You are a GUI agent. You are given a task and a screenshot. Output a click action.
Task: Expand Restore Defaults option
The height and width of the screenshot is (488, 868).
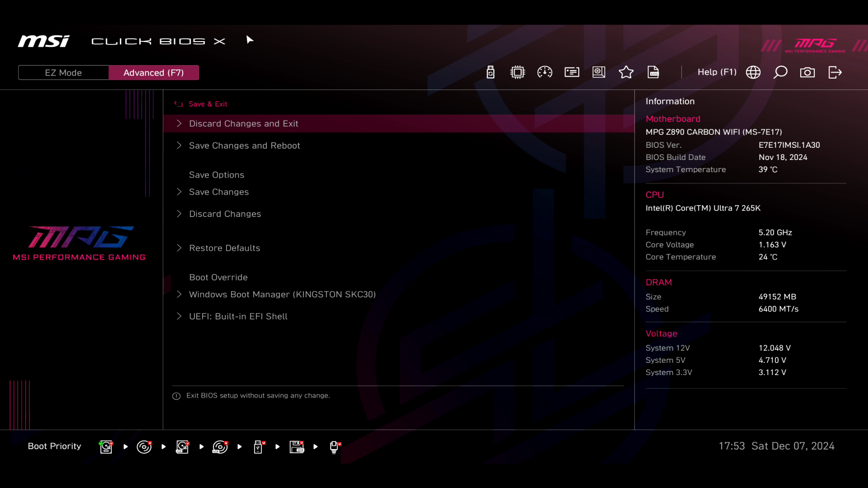click(225, 248)
